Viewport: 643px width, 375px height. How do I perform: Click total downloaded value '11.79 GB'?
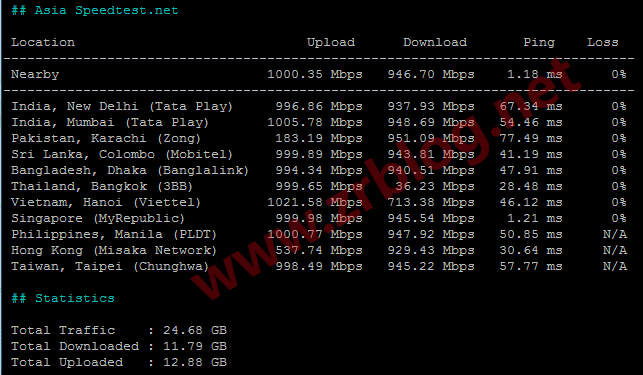[195, 346]
